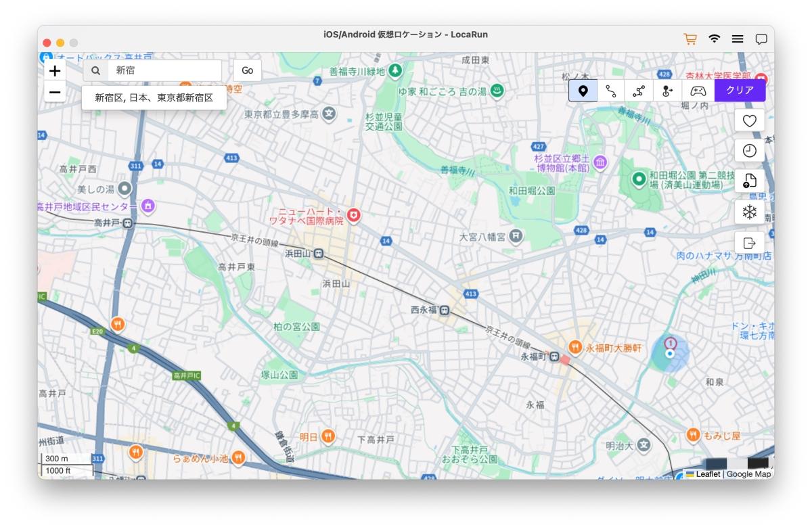The width and height of the screenshot is (812, 529).
Task: Zoom in the map with plus
Action: 55,70
